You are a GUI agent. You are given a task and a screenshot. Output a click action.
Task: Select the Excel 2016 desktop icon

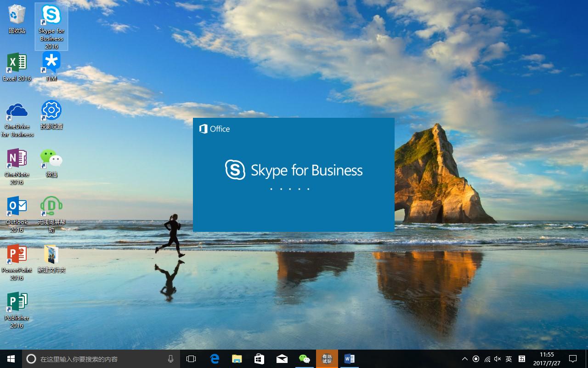click(17, 63)
